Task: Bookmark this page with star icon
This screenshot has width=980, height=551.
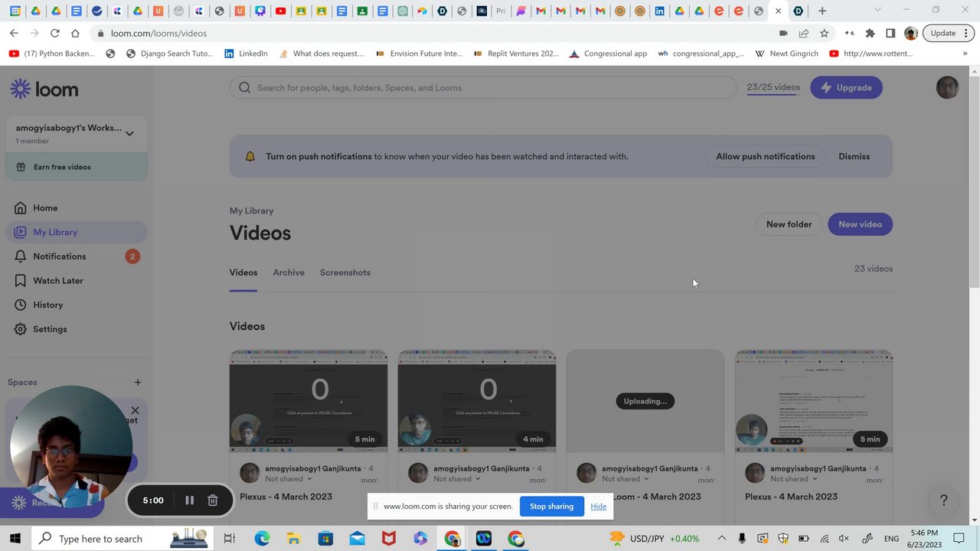Action: [x=824, y=33]
